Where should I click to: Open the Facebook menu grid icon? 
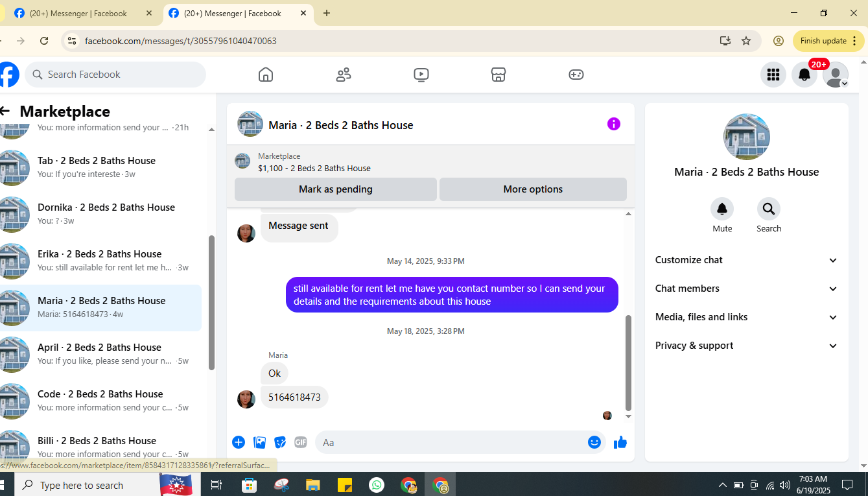pyautogui.click(x=773, y=75)
